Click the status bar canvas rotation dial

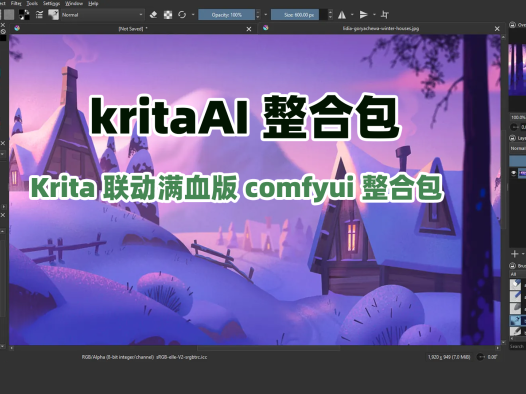480,357
